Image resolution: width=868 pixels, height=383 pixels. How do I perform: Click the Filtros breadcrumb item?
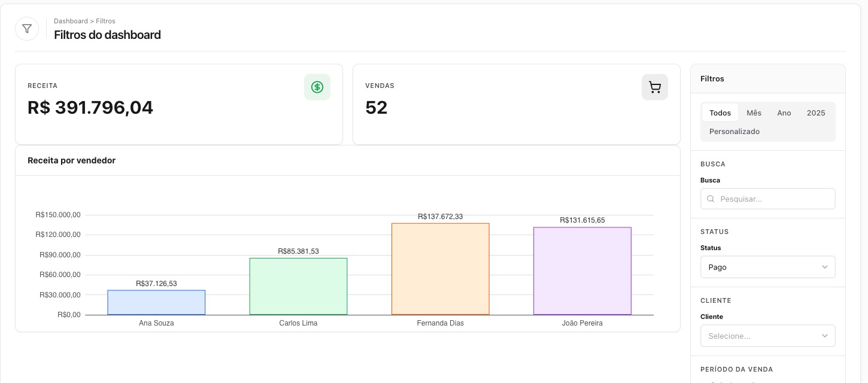tap(106, 21)
